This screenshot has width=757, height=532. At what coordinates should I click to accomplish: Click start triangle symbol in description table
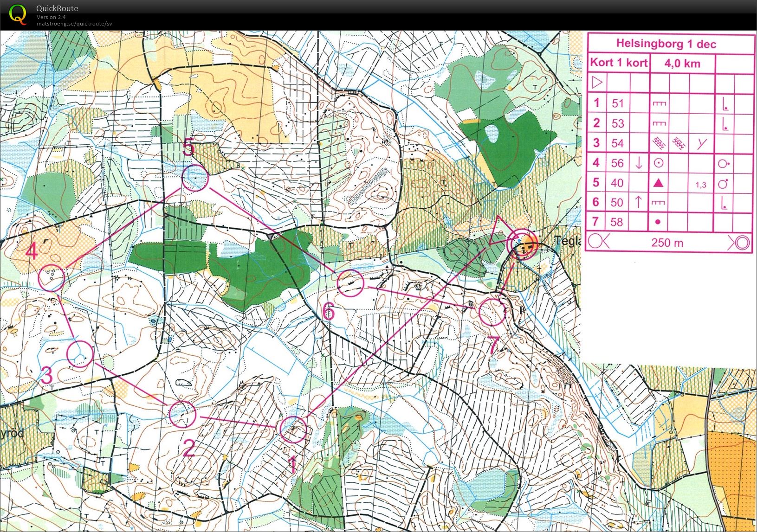[597, 83]
